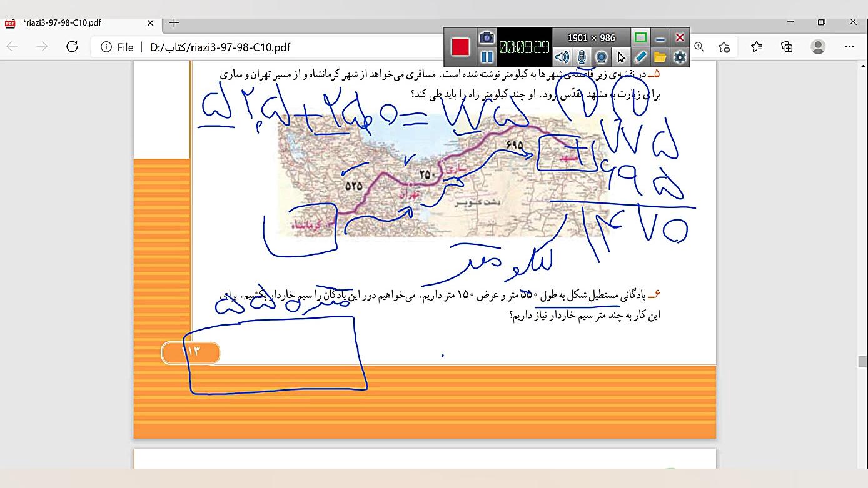Toggle webcam overlay in the recorder toolbar

point(601,57)
